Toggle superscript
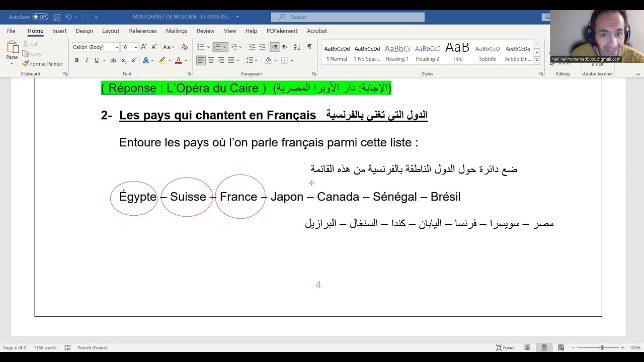 tap(134, 60)
